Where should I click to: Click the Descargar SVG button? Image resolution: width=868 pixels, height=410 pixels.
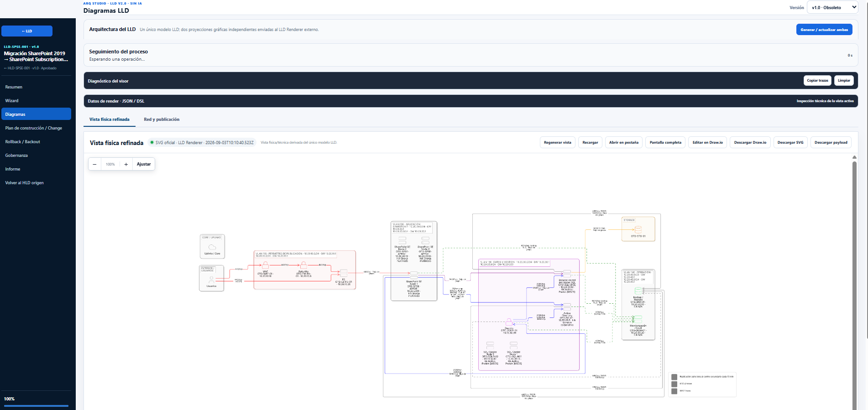(x=790, y=143)
